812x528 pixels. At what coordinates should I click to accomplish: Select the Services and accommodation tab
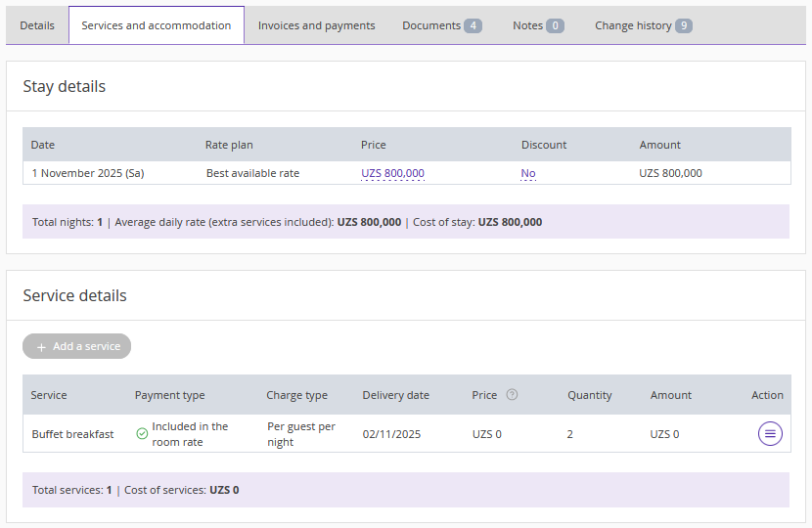coord(157,25)
